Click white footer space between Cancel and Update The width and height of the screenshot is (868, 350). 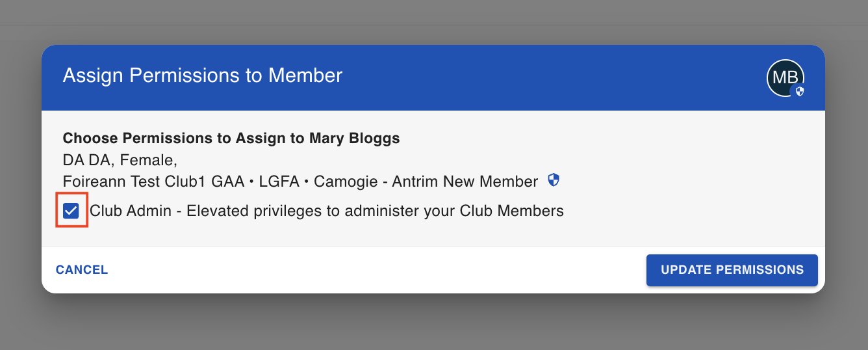click(x=377, y=270)
